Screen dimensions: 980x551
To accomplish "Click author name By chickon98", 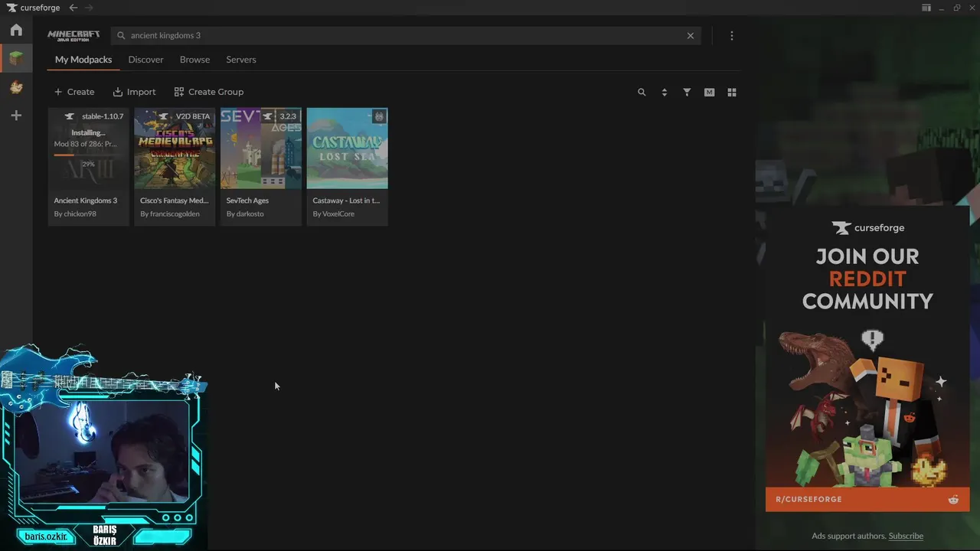I will (75, 214).
